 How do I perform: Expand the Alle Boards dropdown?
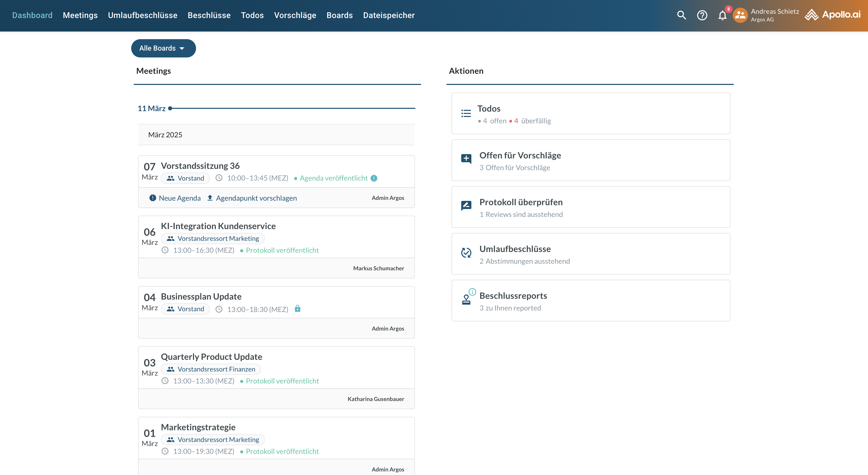163,48
